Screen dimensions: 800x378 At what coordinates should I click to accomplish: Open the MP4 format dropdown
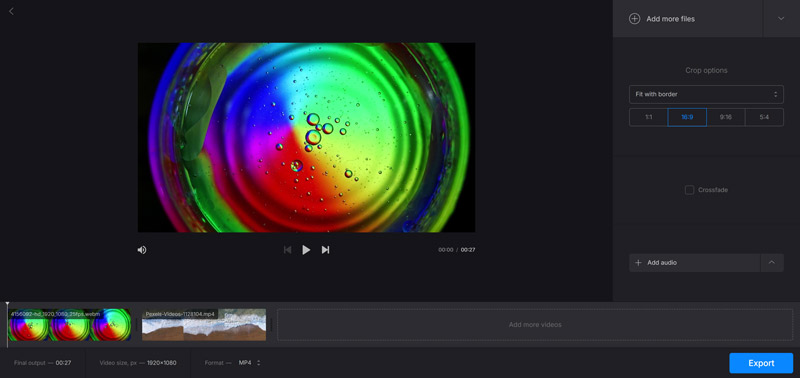click(x=249, y=363)
